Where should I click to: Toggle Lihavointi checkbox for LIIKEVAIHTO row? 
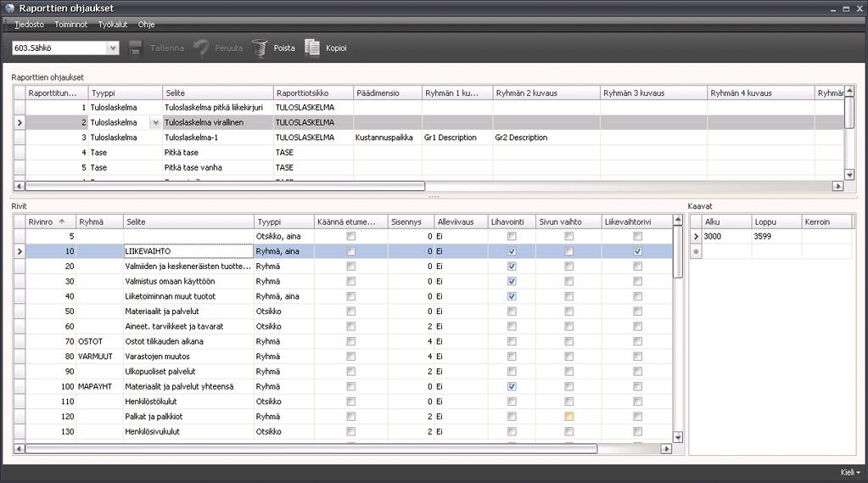pos(512,251)
